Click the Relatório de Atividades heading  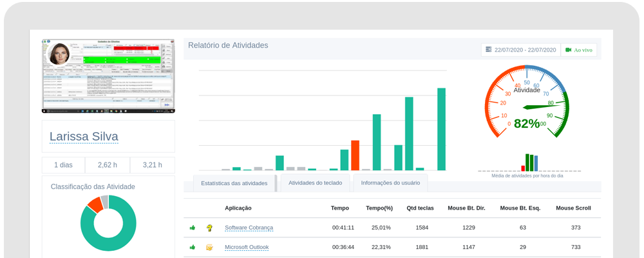click(228, 45)
